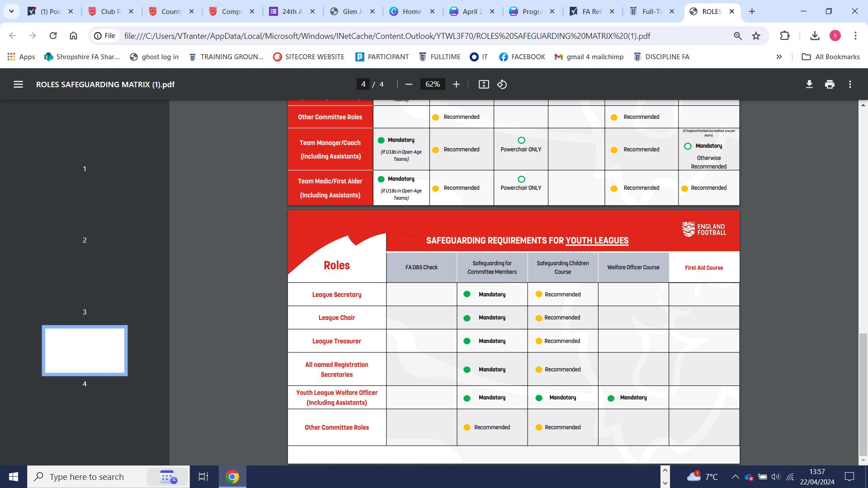The image size is (868, 488).
Task: Rotate the PDF counterclockwise
Action: point(502,84)
